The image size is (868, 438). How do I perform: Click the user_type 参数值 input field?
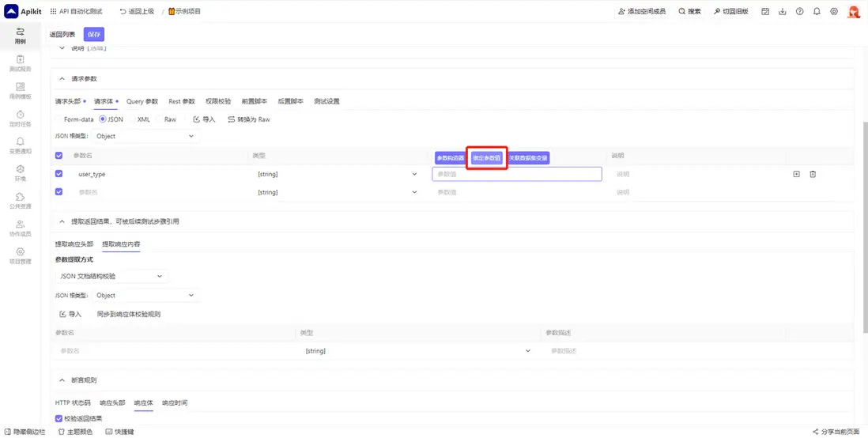pos(516,174)
